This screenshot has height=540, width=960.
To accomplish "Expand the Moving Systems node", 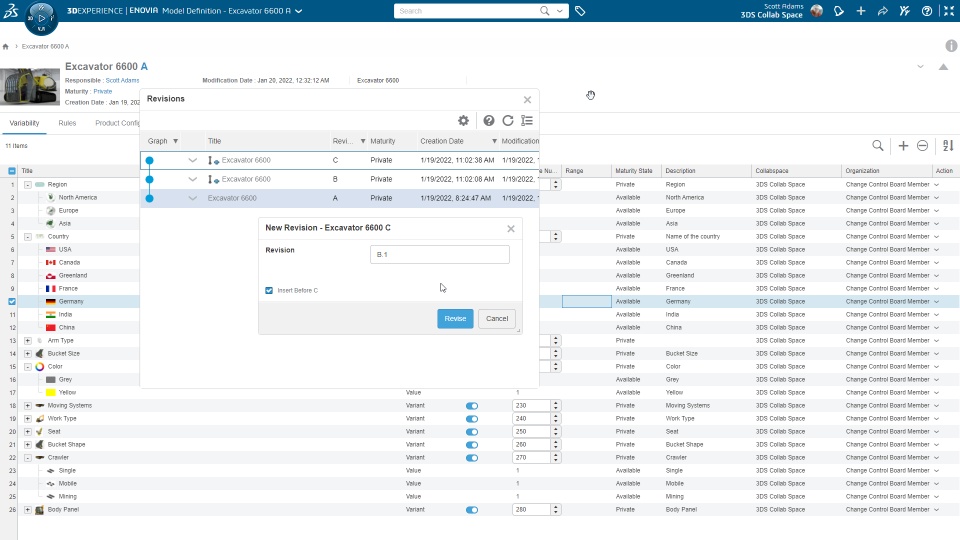I will tap(28, 405).
